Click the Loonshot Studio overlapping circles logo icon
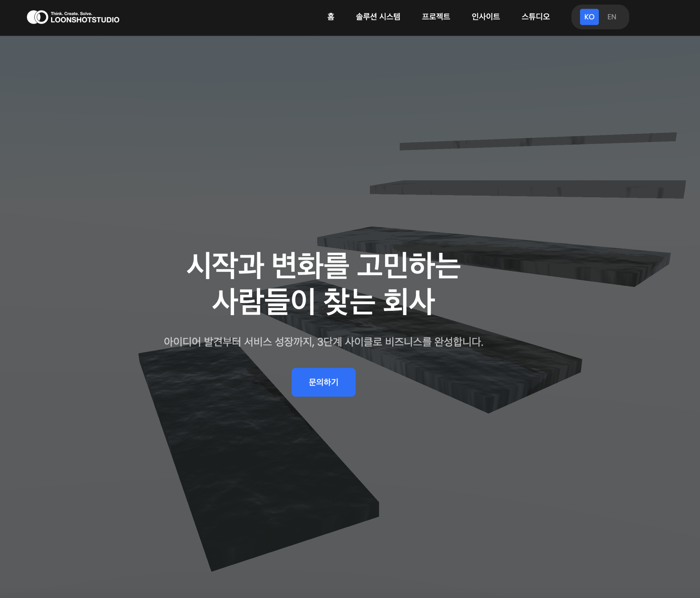The width and height of the screenshot is (700, 598). click(37, 17)
